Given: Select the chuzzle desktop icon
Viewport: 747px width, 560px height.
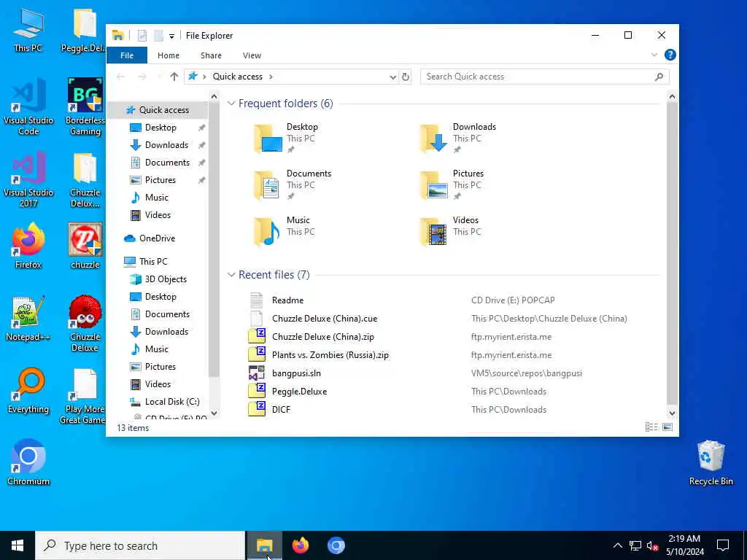Looking at the screenshot, I should coord(85,246).
